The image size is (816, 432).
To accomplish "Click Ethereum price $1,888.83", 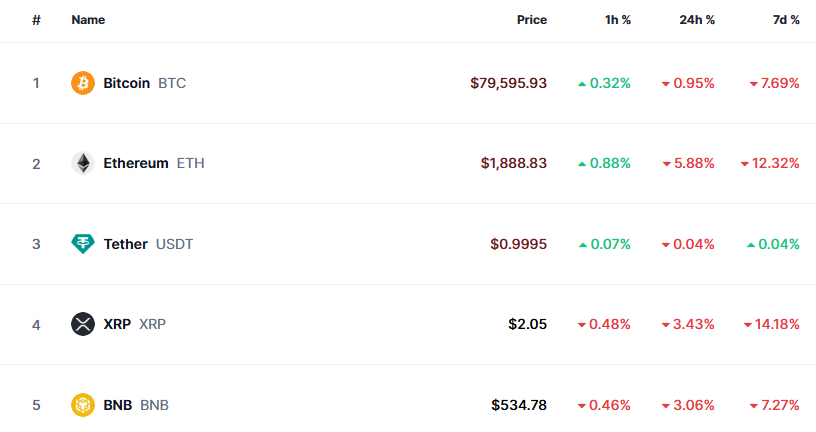I will click(x=514, y=163).
